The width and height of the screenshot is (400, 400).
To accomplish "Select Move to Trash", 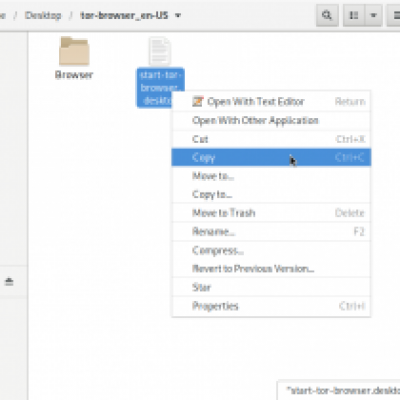I will [271, 213].
